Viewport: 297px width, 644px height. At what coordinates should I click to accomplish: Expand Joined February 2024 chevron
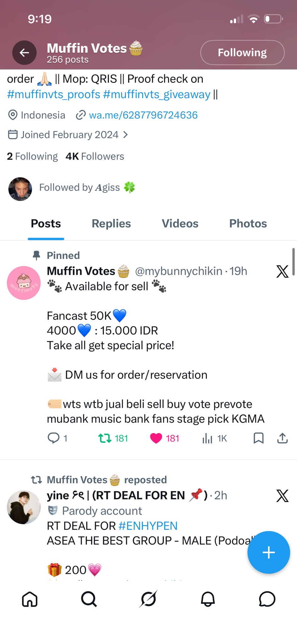(x=126, y=135)
